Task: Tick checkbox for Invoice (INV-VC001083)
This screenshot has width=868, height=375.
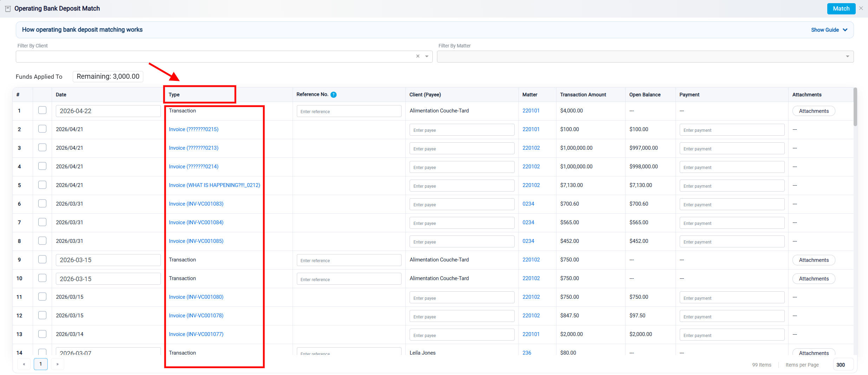Action: [x=42, y=203]
